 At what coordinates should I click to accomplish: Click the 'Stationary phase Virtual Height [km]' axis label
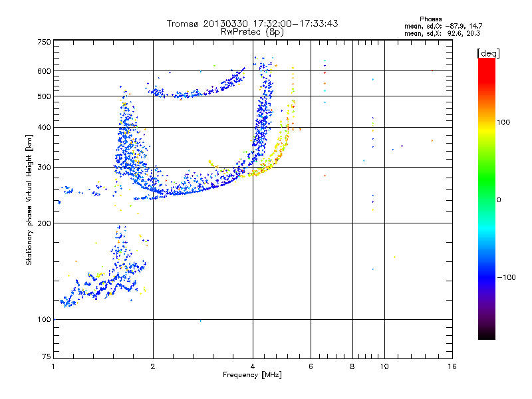pyautogui.click(x=29, y=199)
